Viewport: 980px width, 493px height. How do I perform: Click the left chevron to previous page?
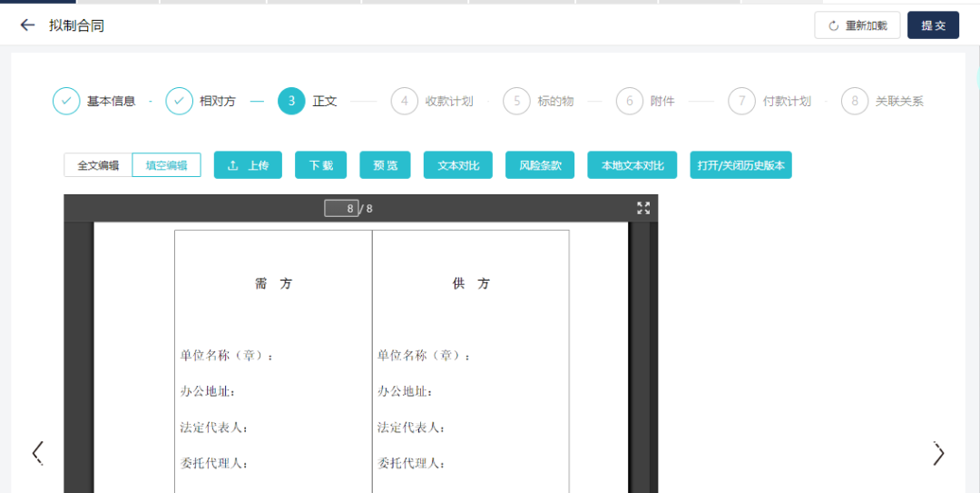coord(37,452)
